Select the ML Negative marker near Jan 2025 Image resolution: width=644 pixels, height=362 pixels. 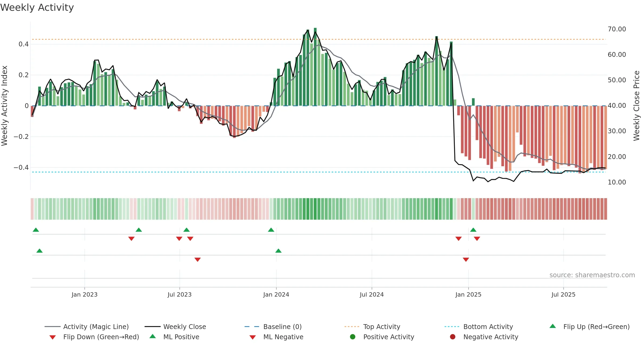pyautogui.click(x=466, y=260)
